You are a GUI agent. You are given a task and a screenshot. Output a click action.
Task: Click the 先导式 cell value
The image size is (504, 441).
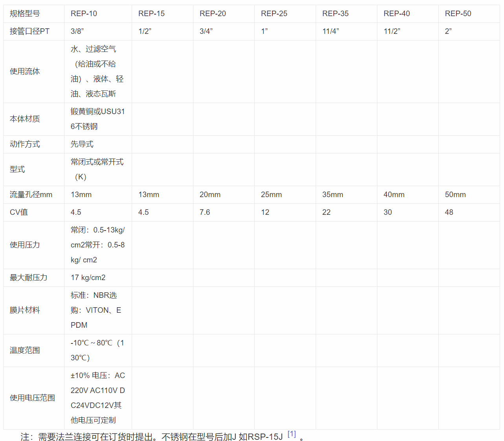[82, 144]
